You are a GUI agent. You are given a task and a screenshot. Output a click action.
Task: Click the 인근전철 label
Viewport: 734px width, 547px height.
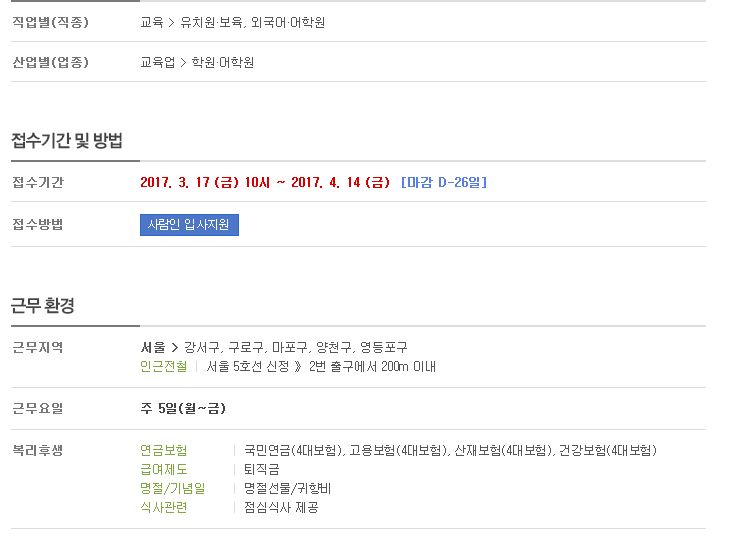(163, 366)
